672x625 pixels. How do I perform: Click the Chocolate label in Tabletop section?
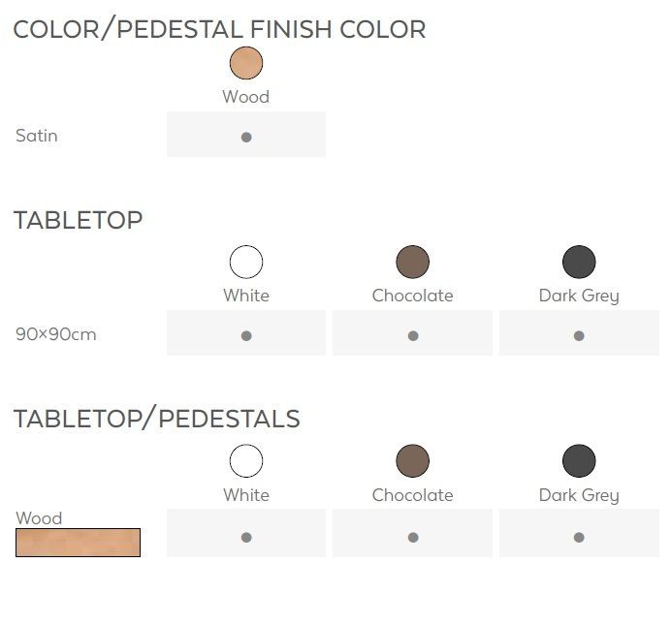tap(412, 296)
